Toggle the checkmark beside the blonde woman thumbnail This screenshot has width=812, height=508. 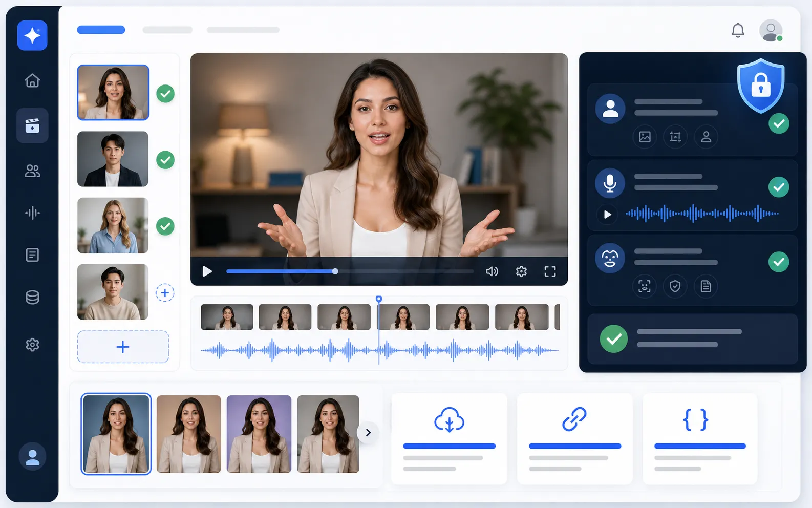point(165,226)
